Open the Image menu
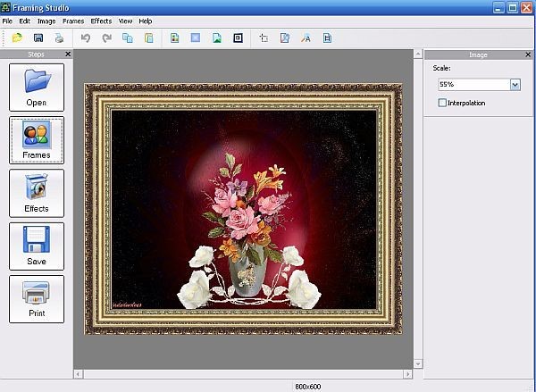Viewport: 536px width, 392px height. coord(46,21)
